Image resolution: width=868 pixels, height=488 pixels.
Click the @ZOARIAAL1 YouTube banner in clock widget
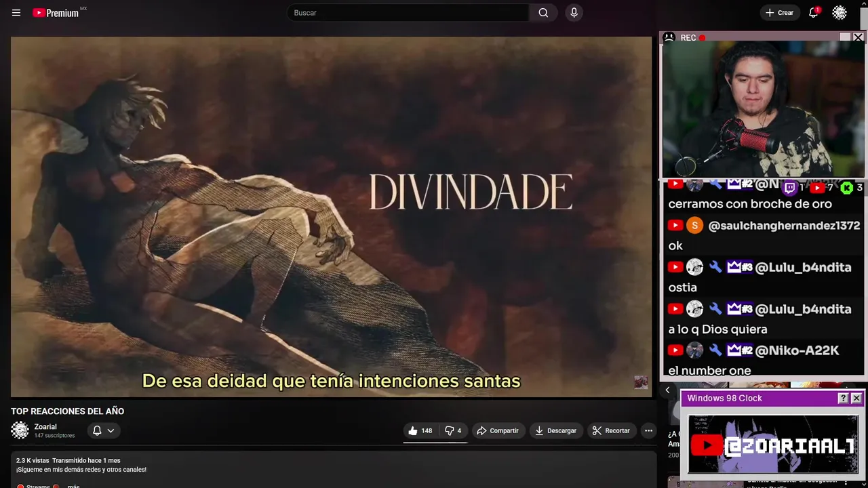coord(773,444)
